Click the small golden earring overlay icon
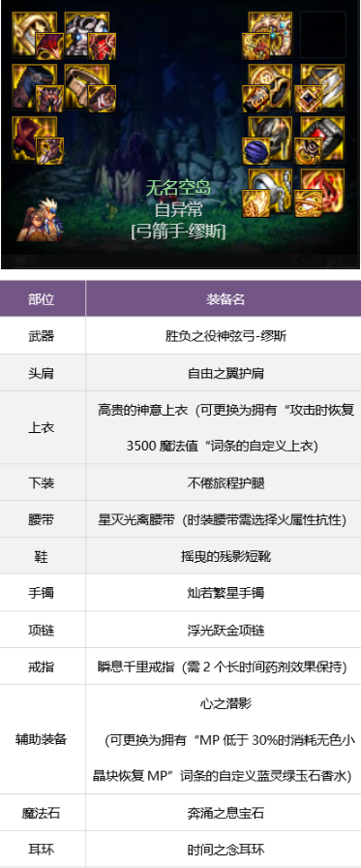Screen dimensions: 361x868 coord(308,203)
